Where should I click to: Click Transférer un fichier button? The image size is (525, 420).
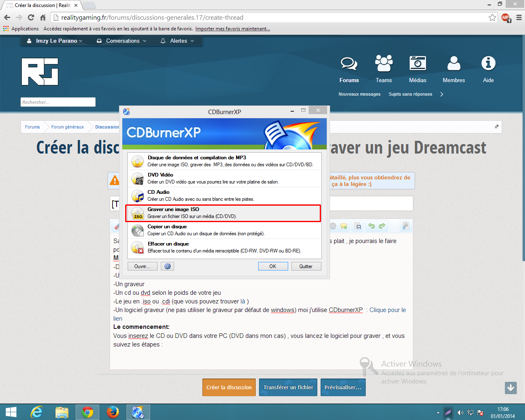point(288,388)
